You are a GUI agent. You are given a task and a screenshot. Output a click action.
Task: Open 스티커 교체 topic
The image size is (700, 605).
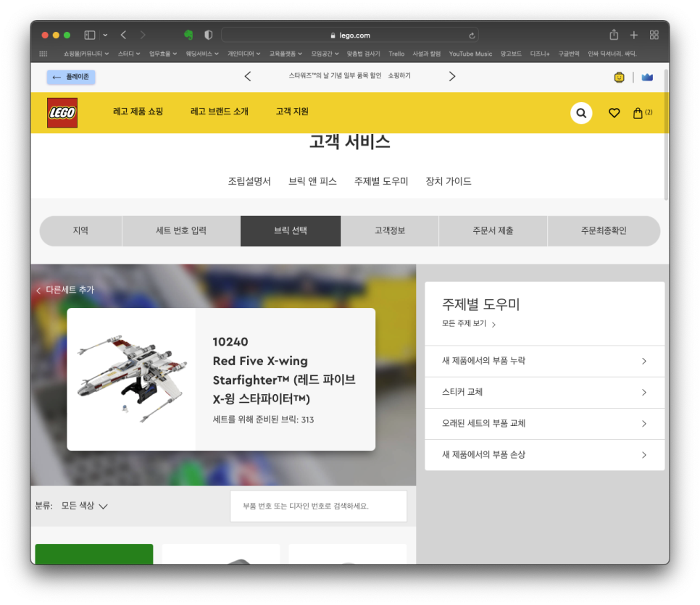[x=544, y=392]
